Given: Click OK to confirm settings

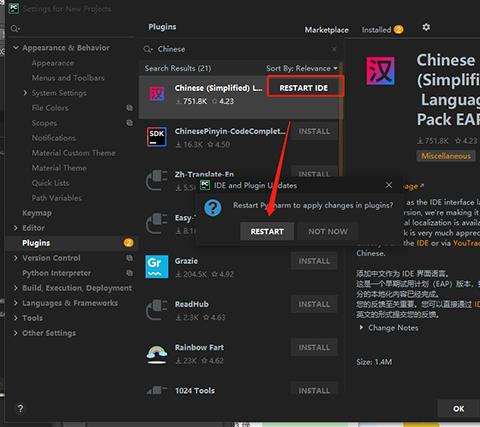Looking at the screenshot, I should pos(459,409).
